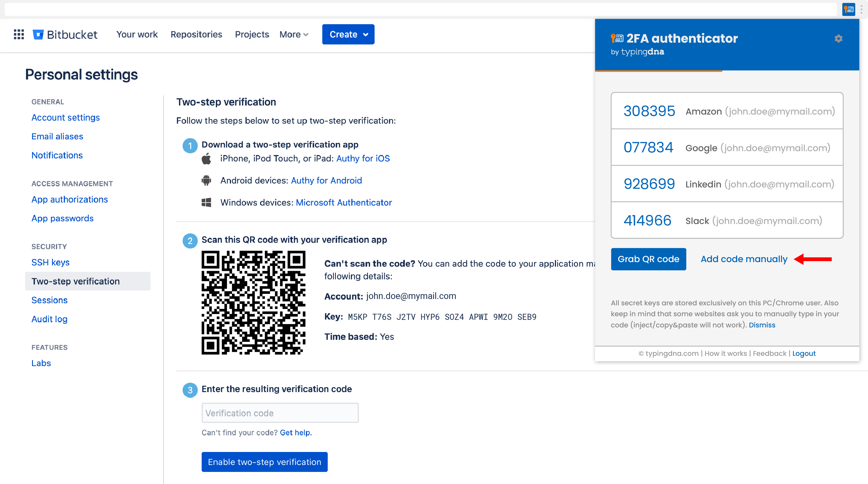868x484 pixels.
Task: Click Grab QR code button
Action: pyautogui.click(x=649, y=259)
